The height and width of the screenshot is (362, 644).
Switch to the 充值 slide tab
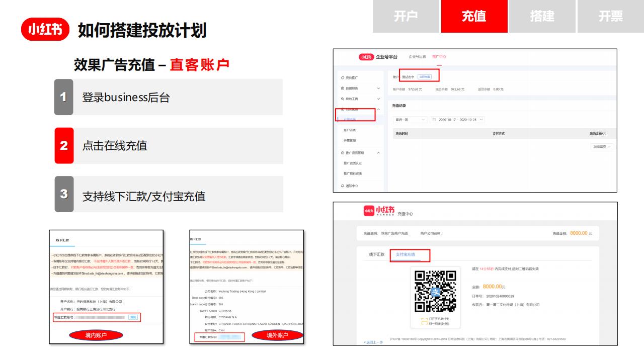473,16
